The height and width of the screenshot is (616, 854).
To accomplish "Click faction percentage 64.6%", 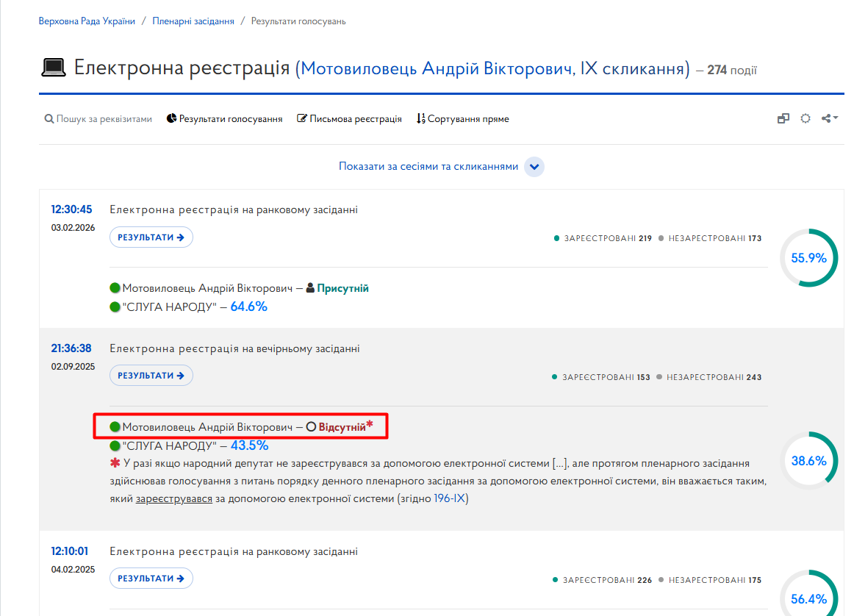I will coord(249,307).
